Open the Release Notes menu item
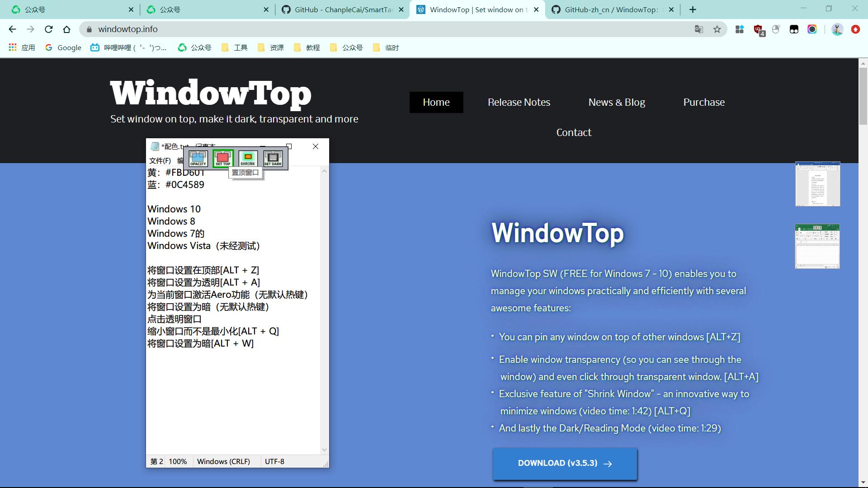This screenshot has width=868, height=488. pyautogui.click(x=519, y=103)
